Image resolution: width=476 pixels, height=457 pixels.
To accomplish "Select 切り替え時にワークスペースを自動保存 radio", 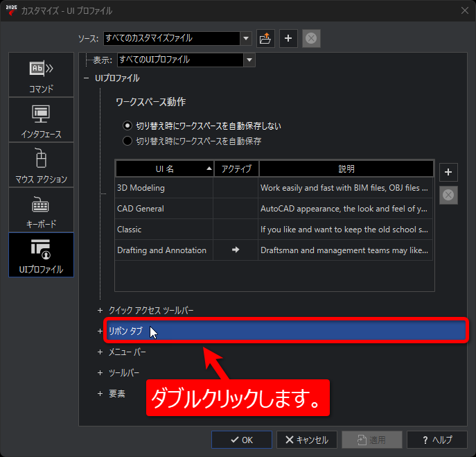I will [127, 141].
